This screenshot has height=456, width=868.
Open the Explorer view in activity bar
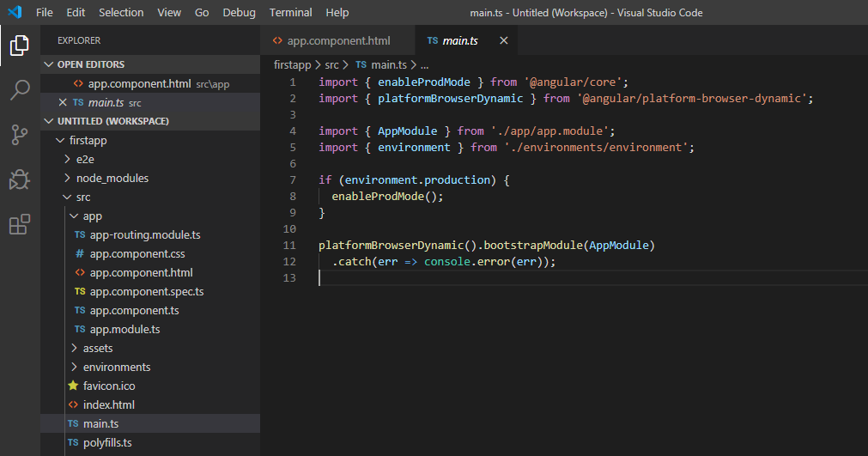coord(20,46)
